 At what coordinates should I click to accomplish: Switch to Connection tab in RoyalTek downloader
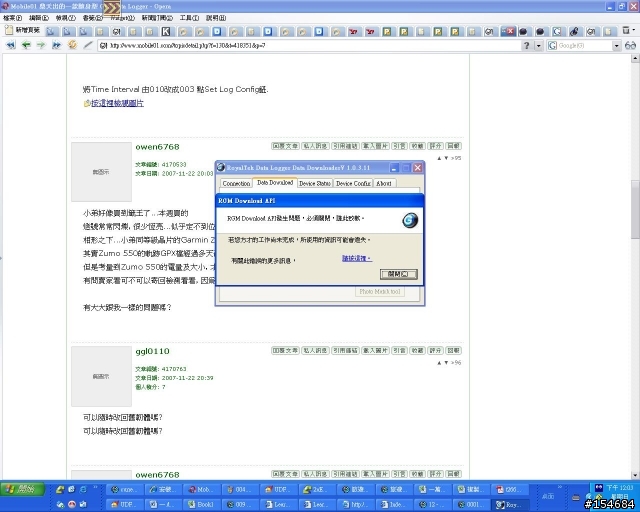tap(236, 183)
